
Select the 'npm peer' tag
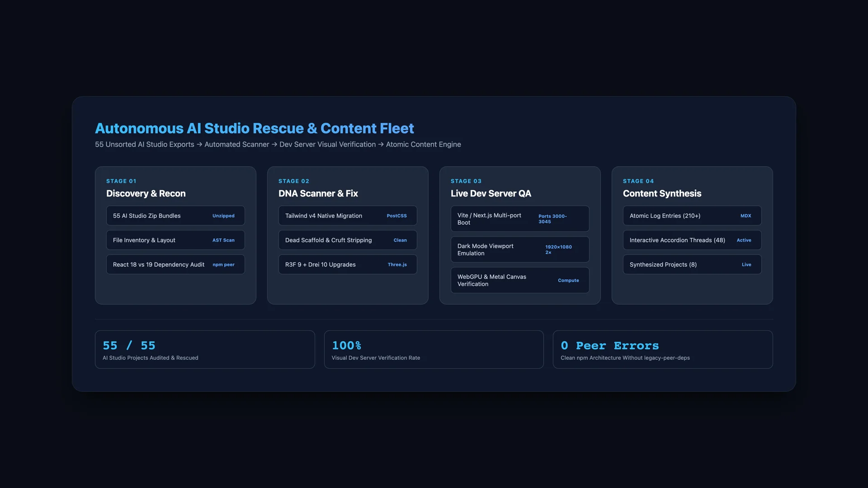point(223,265)
